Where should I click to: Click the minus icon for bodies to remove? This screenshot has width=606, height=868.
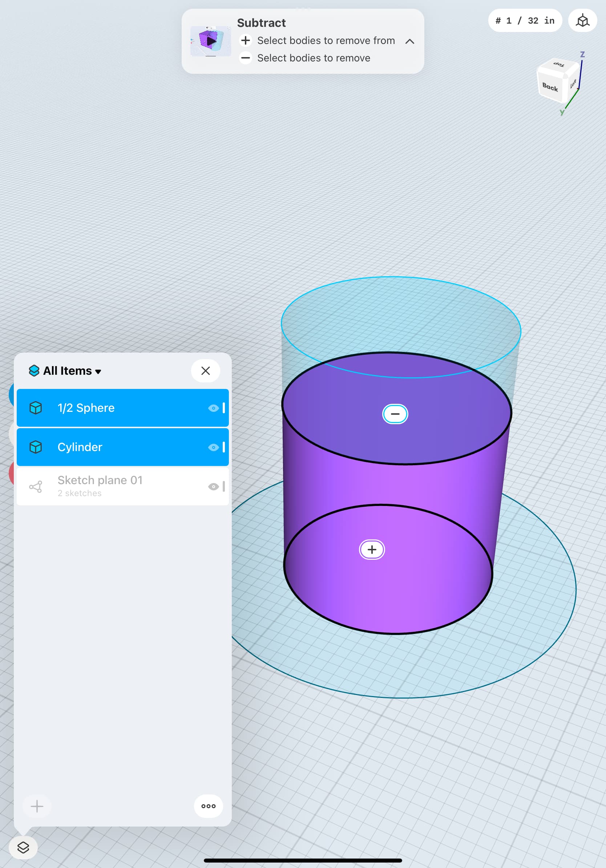pyautogui.click(x=246, y=58)
